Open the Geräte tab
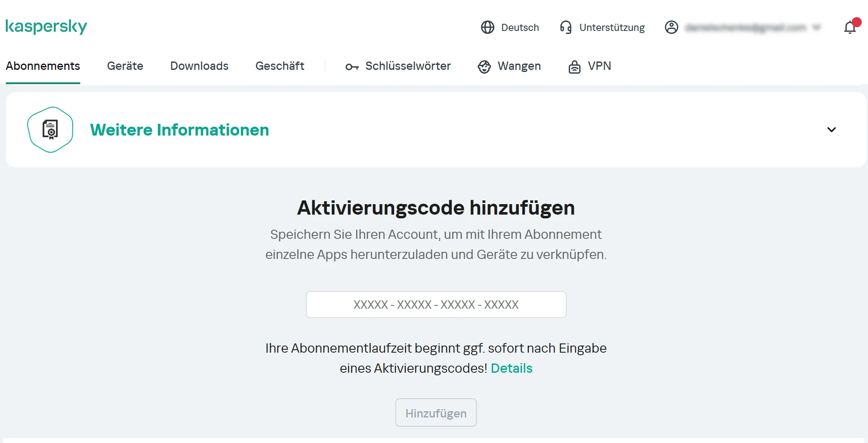The height and width of the screenshot is (443, 868). pos(125,66)
